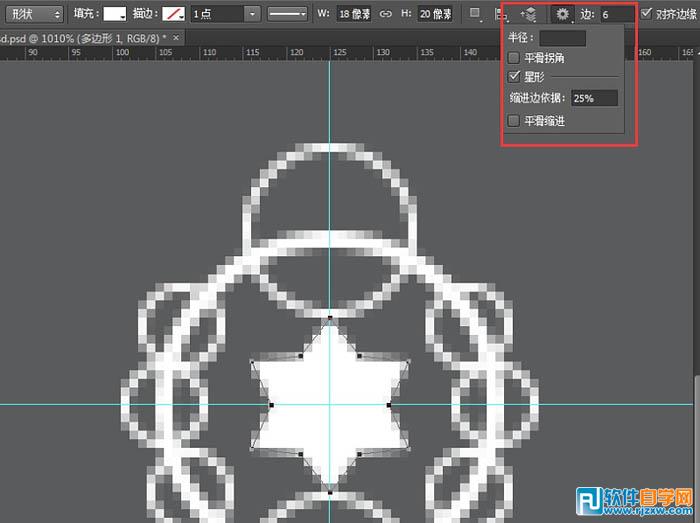Open the 形状 tool mode dropdown
700x523 pixels.
[34, 14]
